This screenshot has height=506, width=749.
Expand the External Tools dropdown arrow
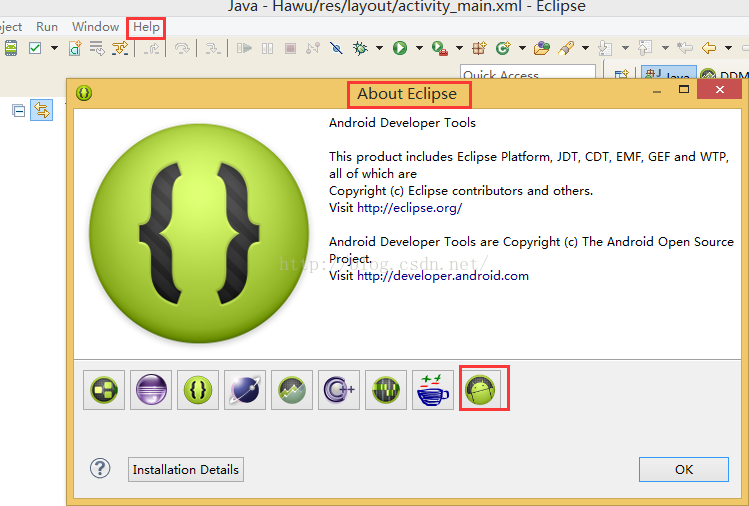[459, 48]
